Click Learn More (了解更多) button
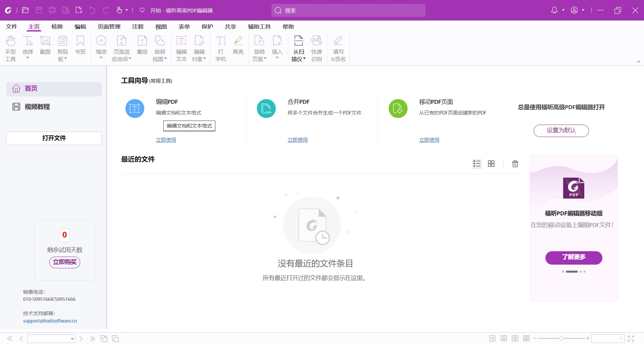Image resolution: width=644 pixels, height=345 pixels. pos(574,258)
